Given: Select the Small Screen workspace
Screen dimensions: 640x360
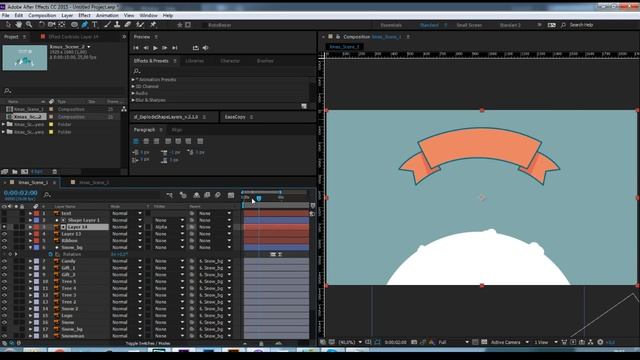Looking at the screenshot, I should coord(469,25).
